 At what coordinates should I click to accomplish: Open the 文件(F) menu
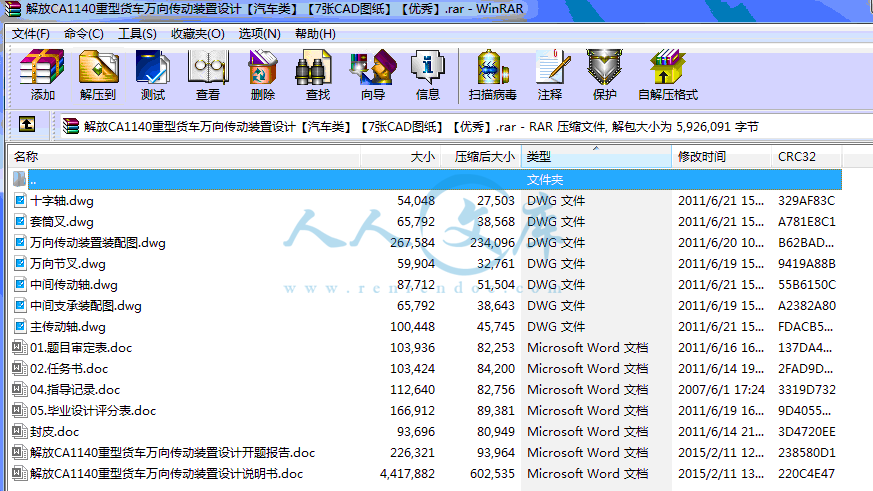point(31,34)
